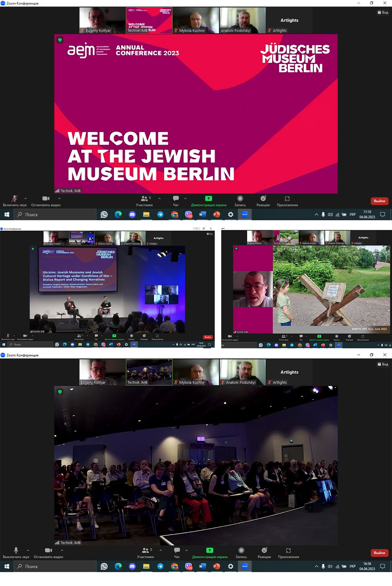392x586 pixels.
Task: Expand video options chevron in the 16:56 window
Action: 62,550
